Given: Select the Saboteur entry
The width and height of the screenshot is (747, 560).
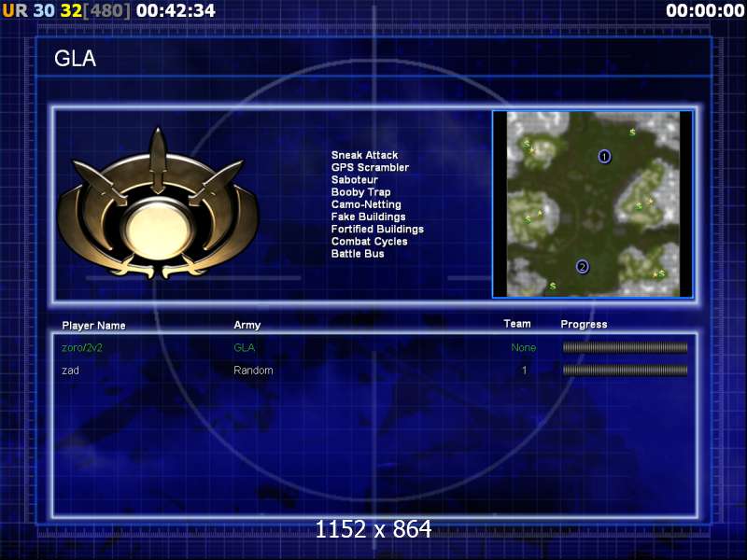Looking at the screenshot, I should click(x=355, y=179).
